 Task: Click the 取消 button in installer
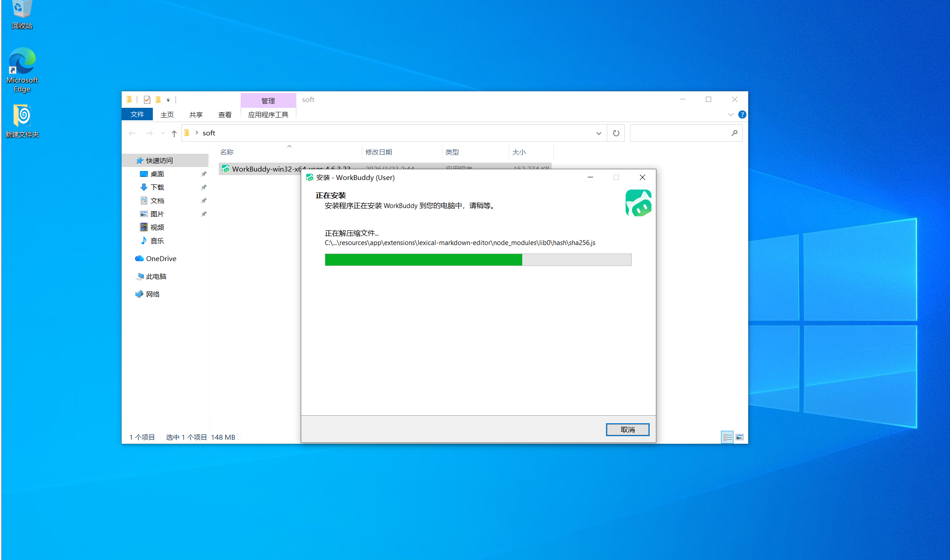point(627,429)
